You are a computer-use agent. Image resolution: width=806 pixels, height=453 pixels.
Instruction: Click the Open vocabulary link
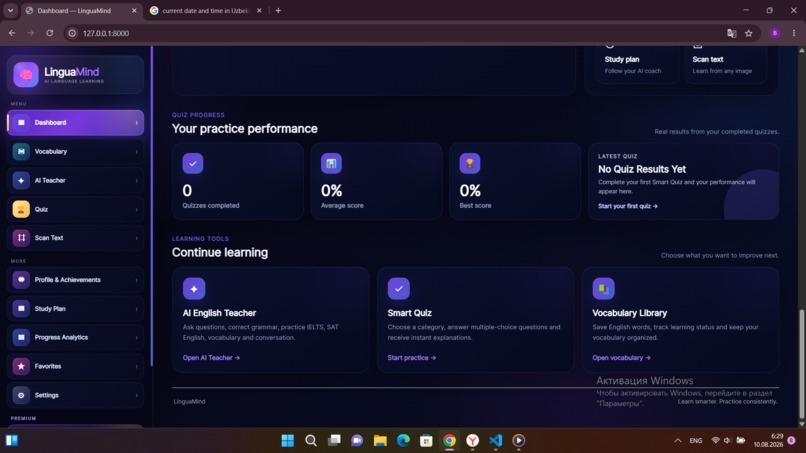(621, 358)
